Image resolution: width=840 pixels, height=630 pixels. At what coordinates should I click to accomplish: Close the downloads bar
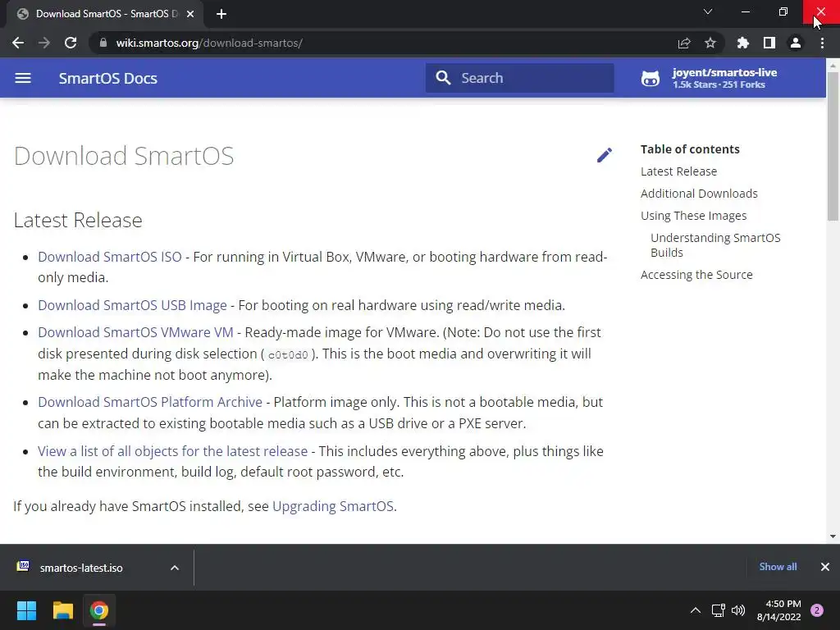pyautogui.click(x=825, y=567)
